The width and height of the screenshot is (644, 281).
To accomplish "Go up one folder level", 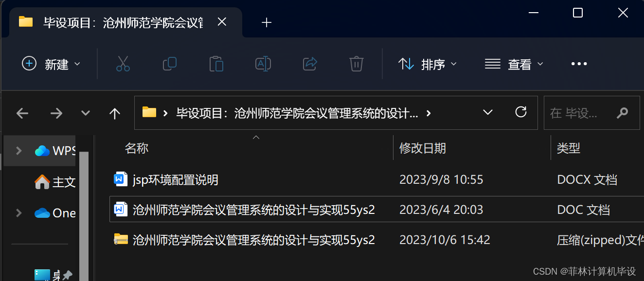I will click(115, 113).
